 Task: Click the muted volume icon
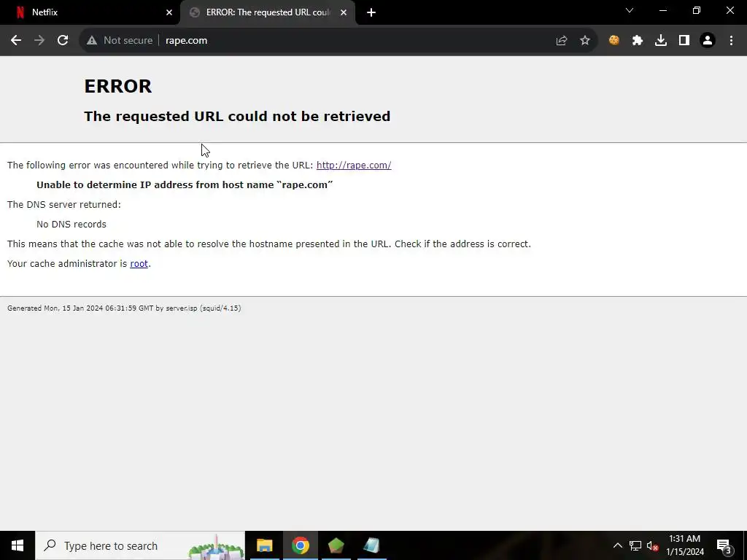pos(653,545)
